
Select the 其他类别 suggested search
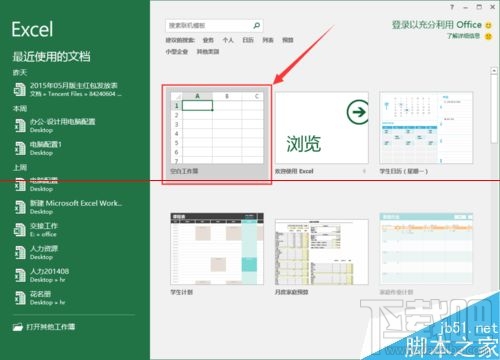[x=208, y=52]
